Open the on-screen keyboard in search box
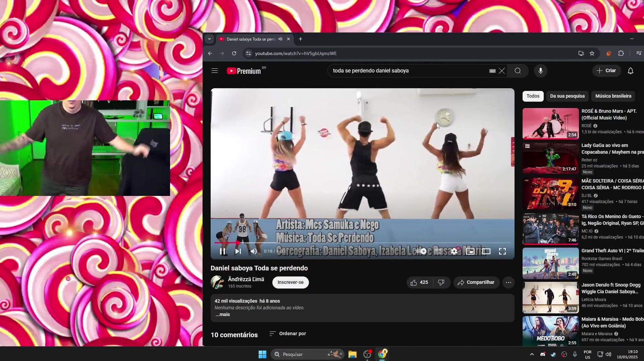Viewport: 644px width, 361px height. click(x=492, y=71)
